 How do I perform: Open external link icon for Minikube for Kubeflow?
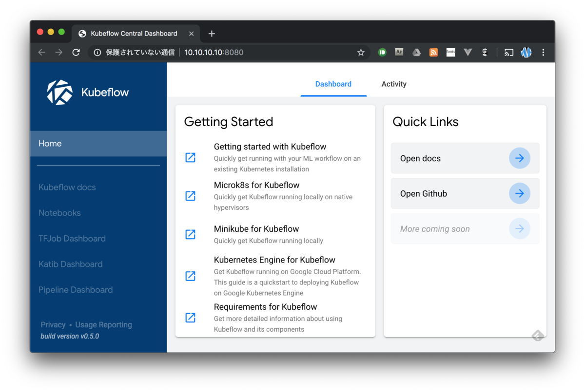(191, 234)
